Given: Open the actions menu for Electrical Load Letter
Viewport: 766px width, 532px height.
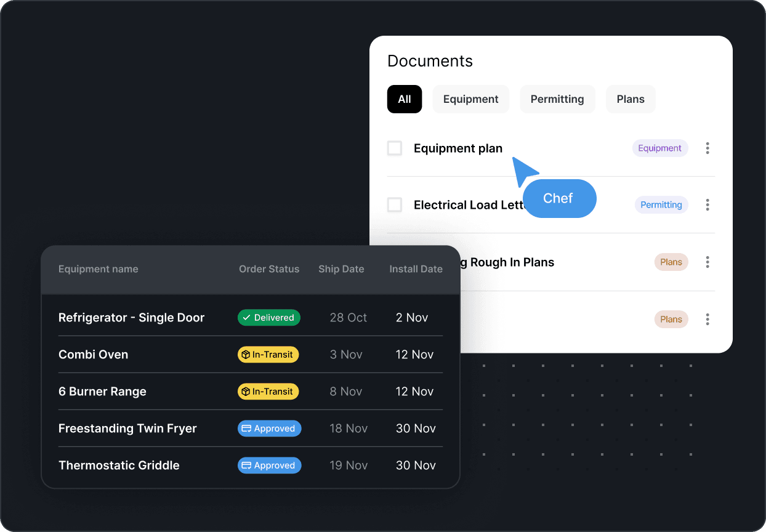Looking at the screenshot, I should coord(707,204).
